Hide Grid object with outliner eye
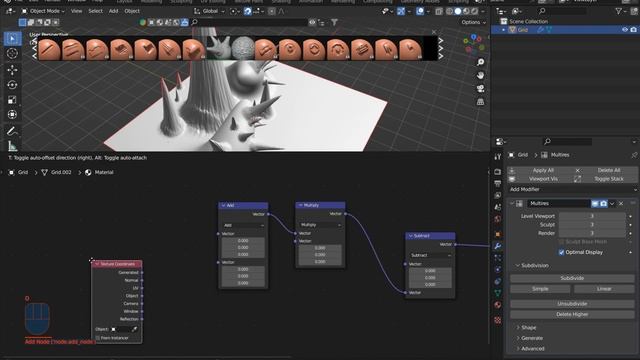The width and height of the screenshot is (640, 360). coord(624,30)
